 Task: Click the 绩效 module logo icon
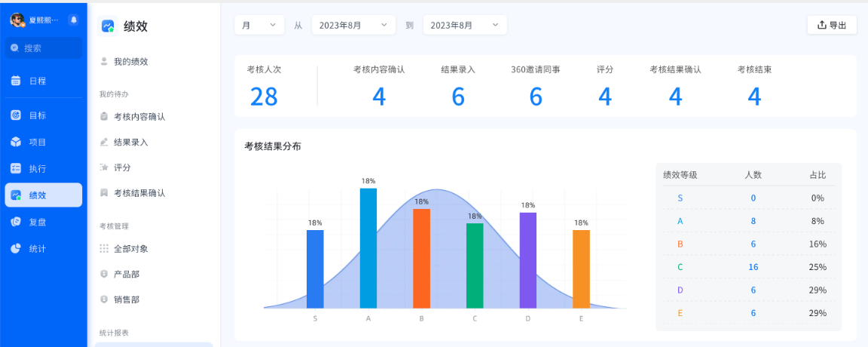click(x=108, y=26)
